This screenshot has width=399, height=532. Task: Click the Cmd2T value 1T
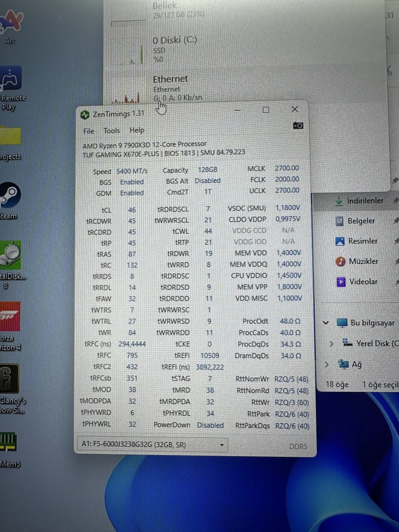(x=208, y=192)
